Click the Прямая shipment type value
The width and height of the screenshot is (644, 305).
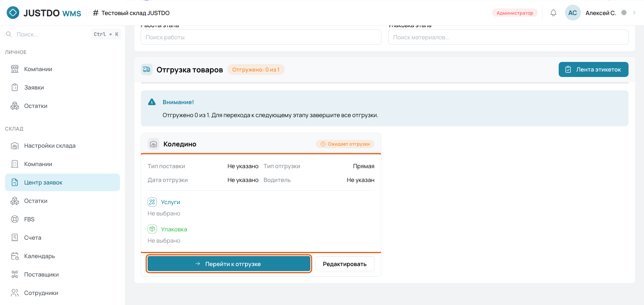(364, 166)
